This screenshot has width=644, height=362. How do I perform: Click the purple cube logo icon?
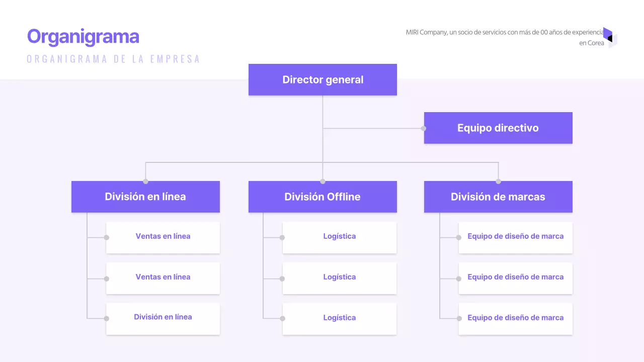click(609, 38)
